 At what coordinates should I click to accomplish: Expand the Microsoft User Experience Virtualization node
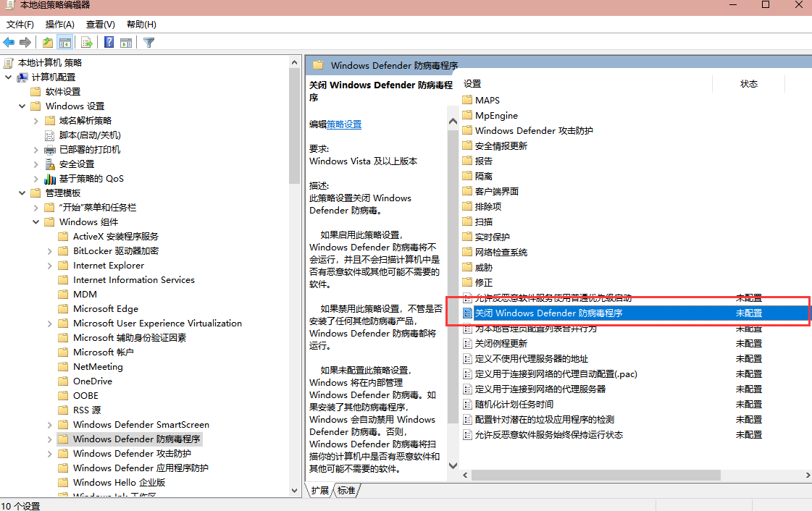50,324
